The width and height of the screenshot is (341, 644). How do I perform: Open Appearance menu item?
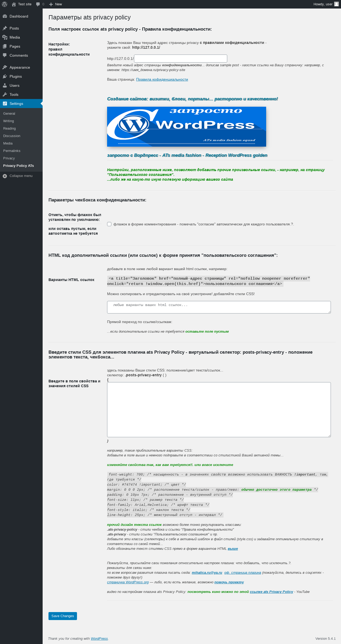click(x=21, y=67)
